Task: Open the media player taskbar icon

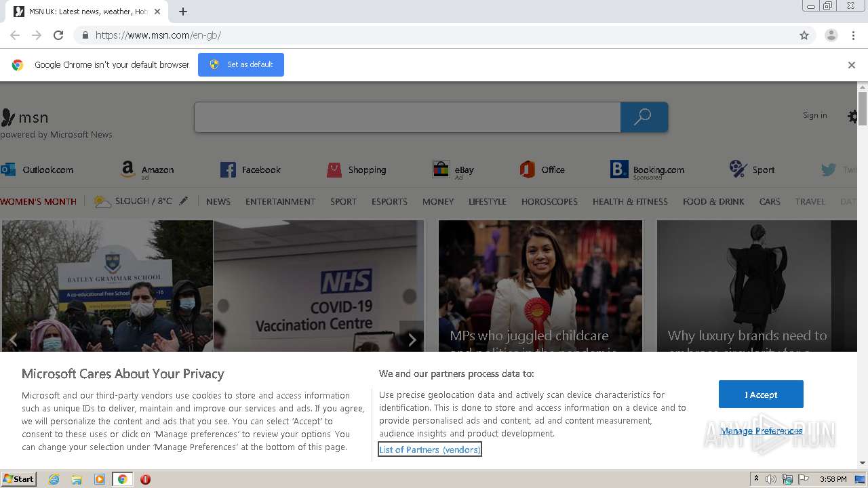Action: [100, 479]
